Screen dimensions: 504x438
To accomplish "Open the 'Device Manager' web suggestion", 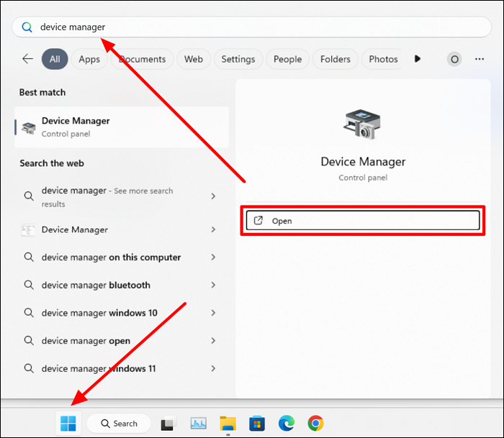I will click(x=120, y=229).
